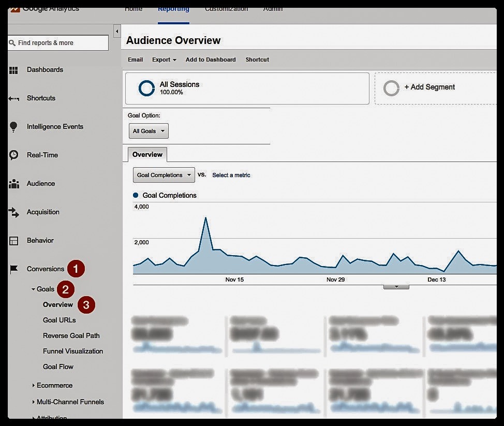The width and height of the screenshot is (504, 426).
Task: Click the All Sessions ring icon
Action: click(146, 88)
